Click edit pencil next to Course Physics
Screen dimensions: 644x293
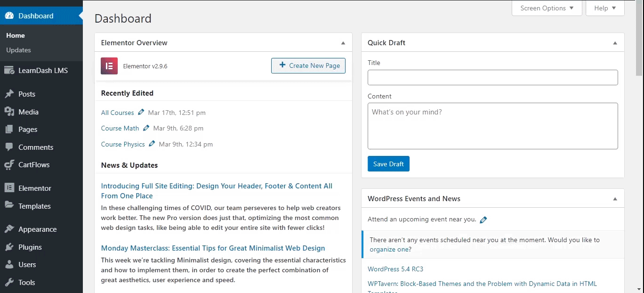152,144
